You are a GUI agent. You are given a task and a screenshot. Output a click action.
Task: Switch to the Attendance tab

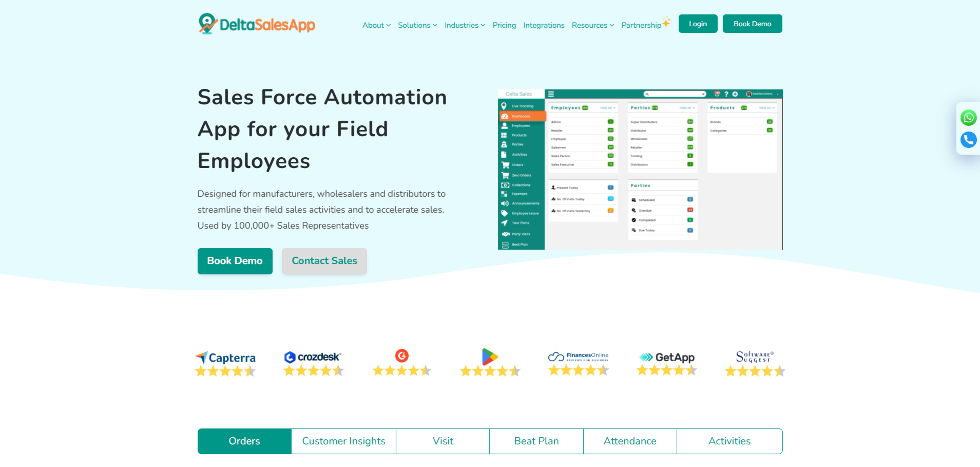point(630,441)
